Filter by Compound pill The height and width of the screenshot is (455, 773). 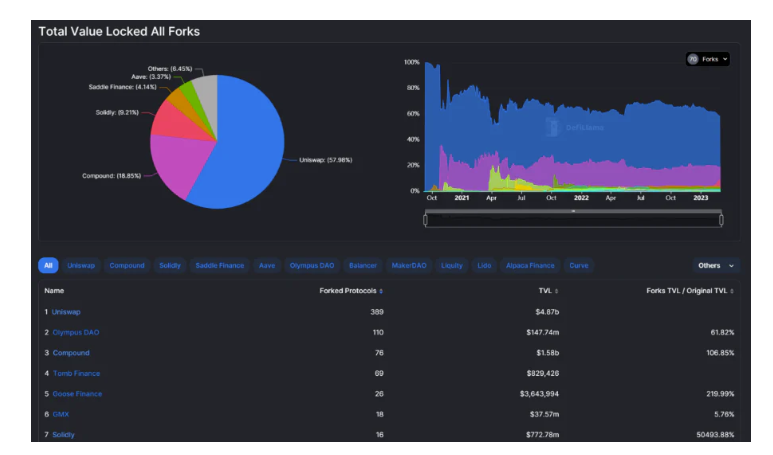click(127, 265)
